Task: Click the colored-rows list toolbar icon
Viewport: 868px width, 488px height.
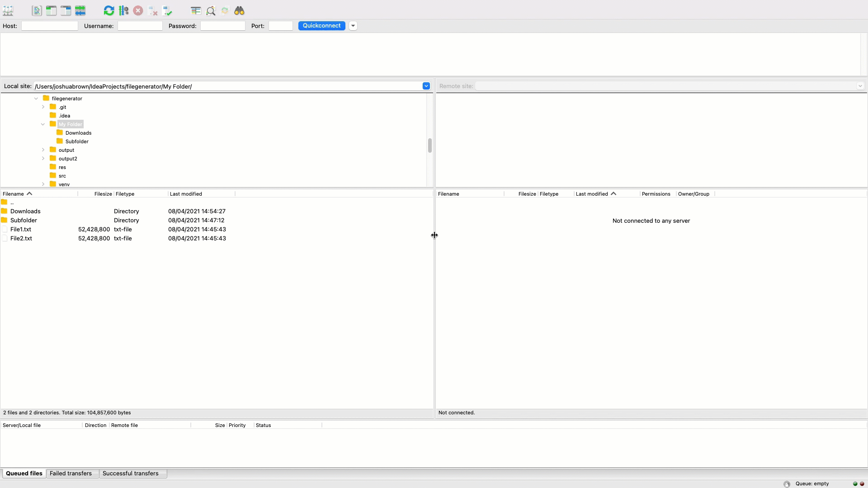Action: coord(196,10)
